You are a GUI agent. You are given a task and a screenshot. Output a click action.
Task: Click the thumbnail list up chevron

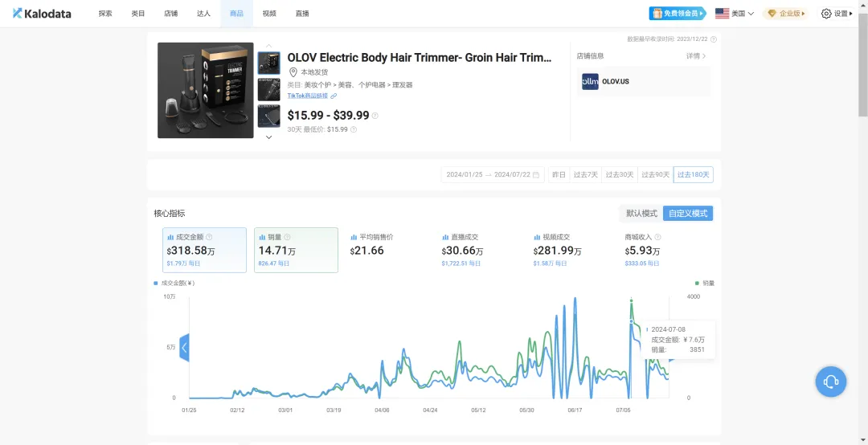tap(269, 46)
